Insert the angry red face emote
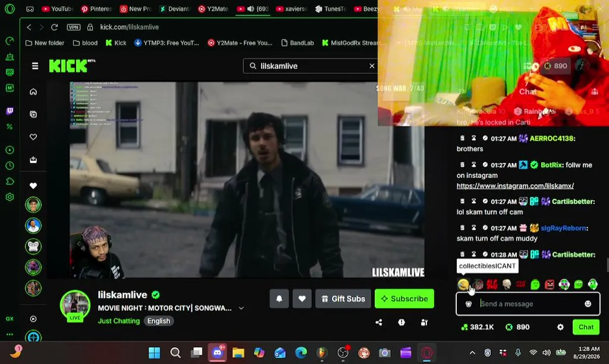The image size is (609, 364). coord(550,285)
